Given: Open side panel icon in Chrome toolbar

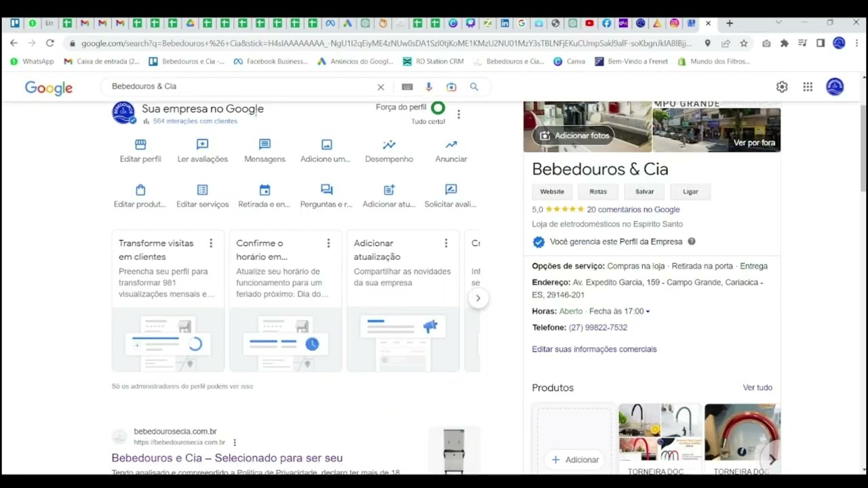Looking at the screenshot, I should pyautogui.click(x=821, y=43).
